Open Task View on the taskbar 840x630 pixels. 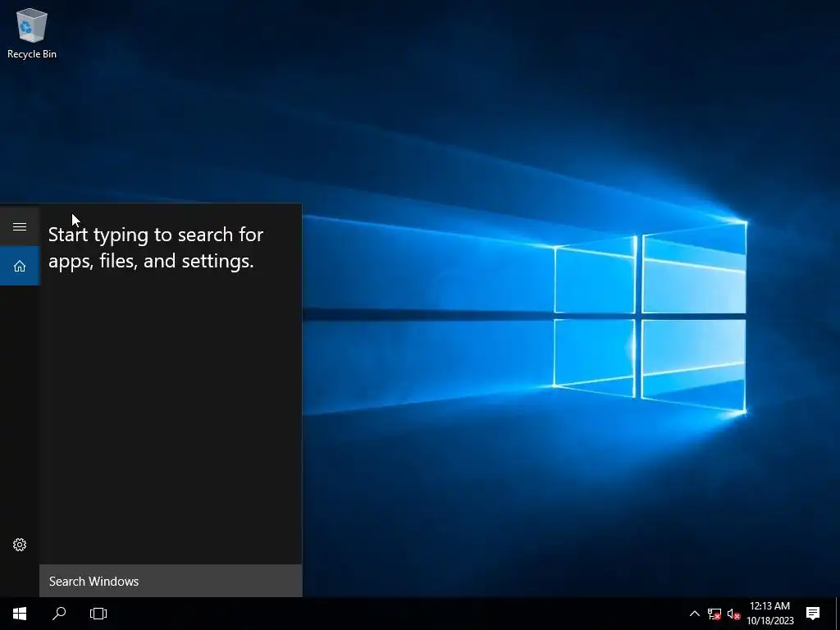(x=98, y=614)
